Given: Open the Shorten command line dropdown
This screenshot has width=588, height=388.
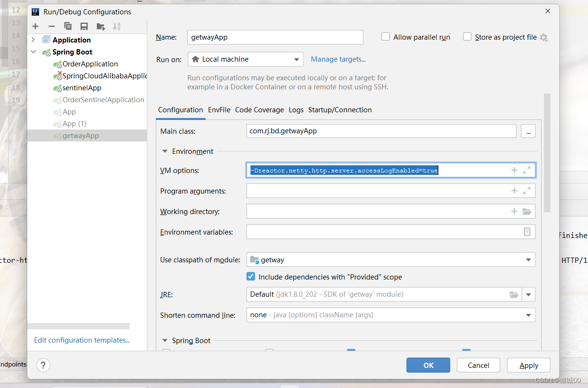Looking at the screenshot, I should [x=391, y=315].
